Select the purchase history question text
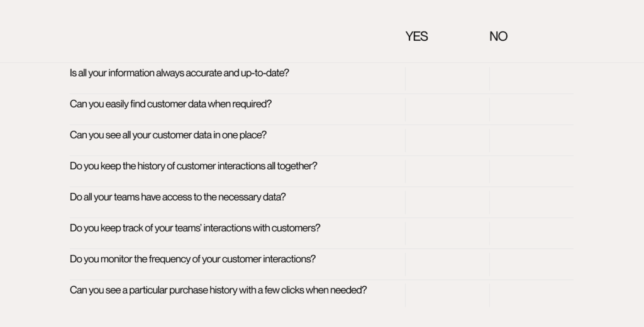 coord(218,290)
